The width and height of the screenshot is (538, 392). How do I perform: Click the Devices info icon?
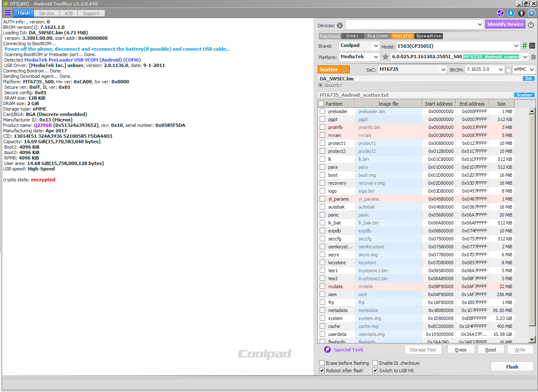click(x=340, y=25)
